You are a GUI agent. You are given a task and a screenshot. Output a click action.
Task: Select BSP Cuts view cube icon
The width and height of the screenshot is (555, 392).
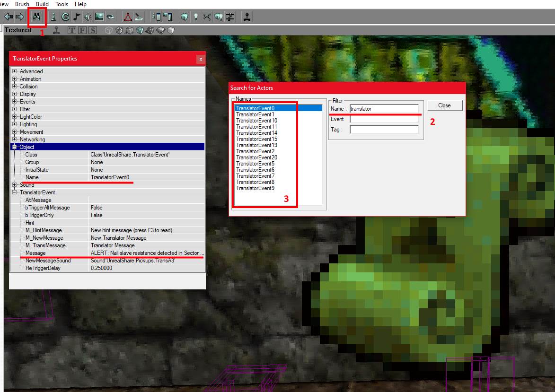click(x=140, y=30)
